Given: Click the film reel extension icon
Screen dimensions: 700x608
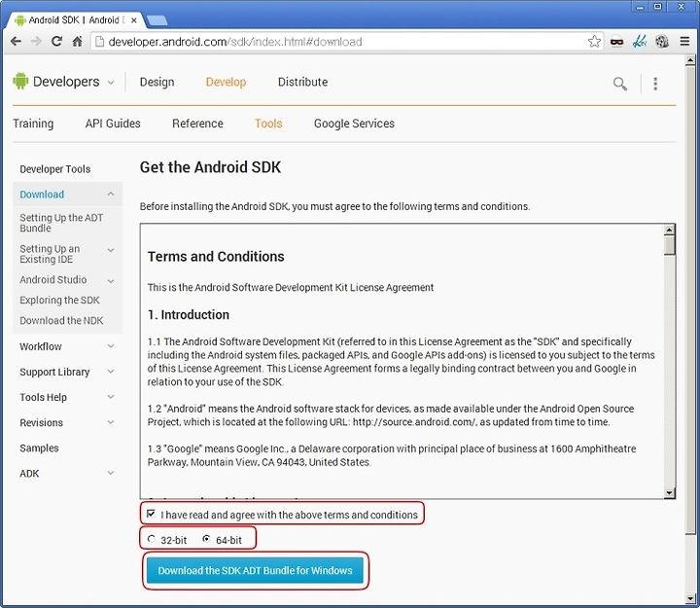Looking at the screenshot, I should click(x=662, y=42).
